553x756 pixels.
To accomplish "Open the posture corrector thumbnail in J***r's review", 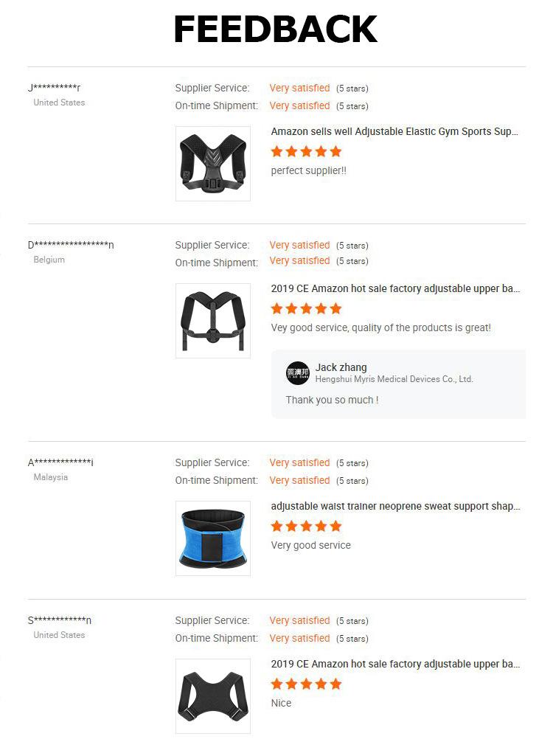I will pos(213,164).
